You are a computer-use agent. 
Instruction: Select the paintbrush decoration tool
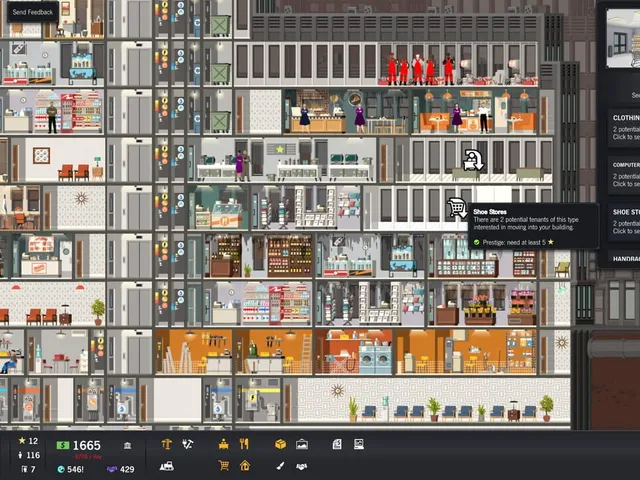pyautogui.click(x=280, y=466)
